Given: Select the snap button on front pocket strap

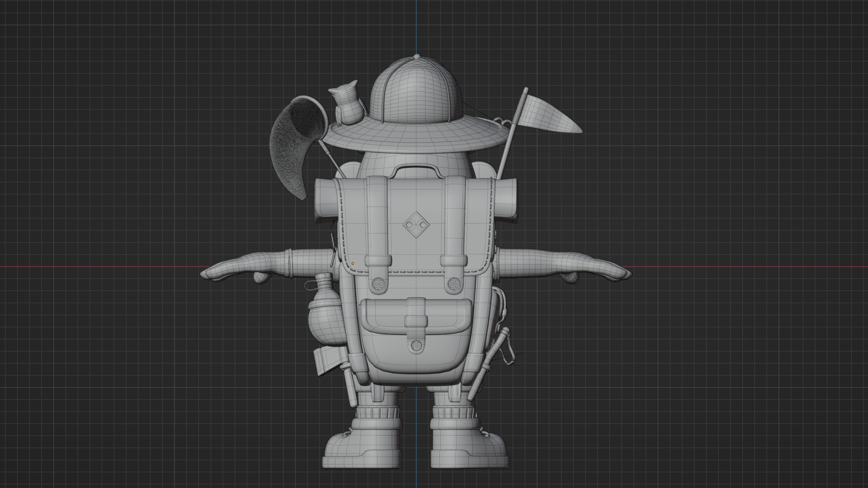Looking at the screenshot, I should [x=416, y=346].
